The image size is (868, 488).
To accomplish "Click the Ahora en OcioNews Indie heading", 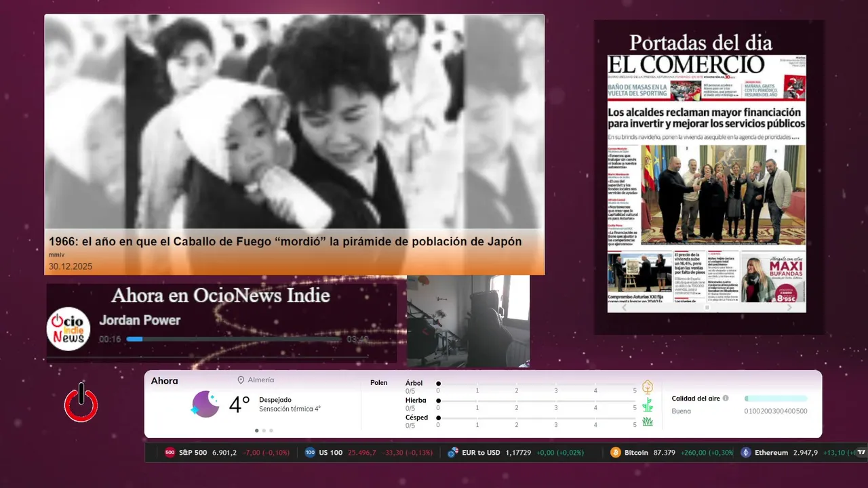I will (220, 296).
